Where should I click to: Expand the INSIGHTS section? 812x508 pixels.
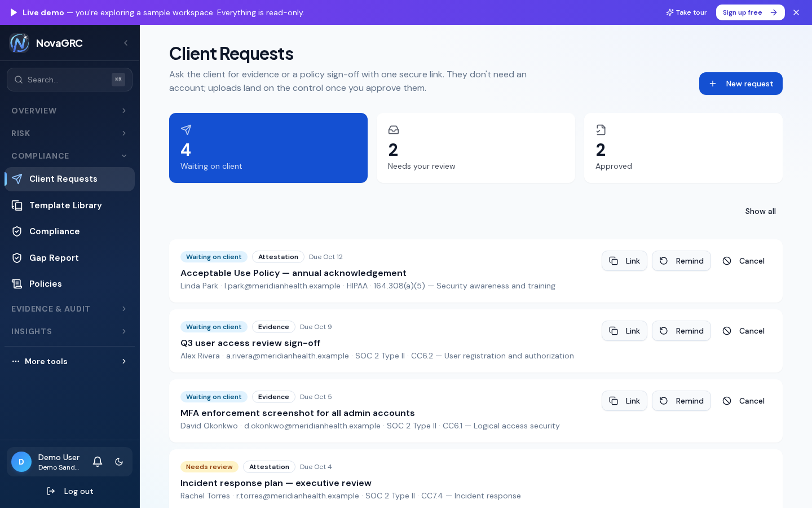coord(69,331)
